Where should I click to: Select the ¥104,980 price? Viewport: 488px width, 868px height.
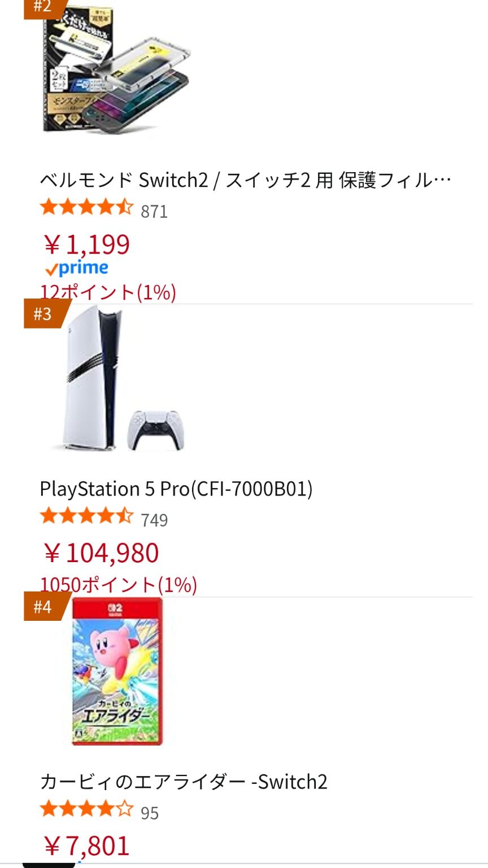101,553
